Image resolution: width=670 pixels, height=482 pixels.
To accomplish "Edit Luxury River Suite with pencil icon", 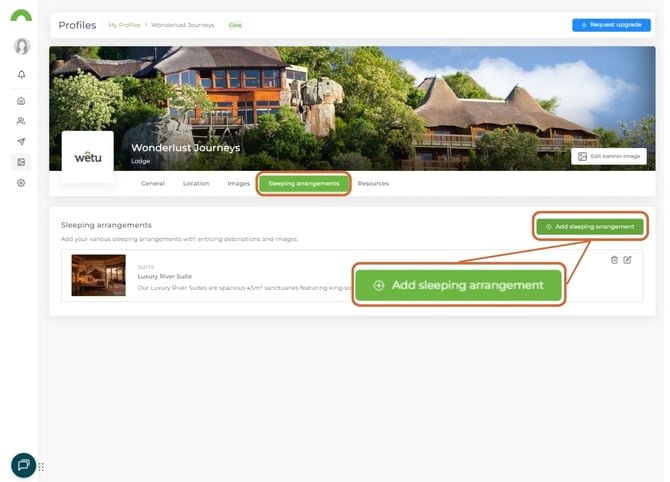I will [x=628, y=260].
